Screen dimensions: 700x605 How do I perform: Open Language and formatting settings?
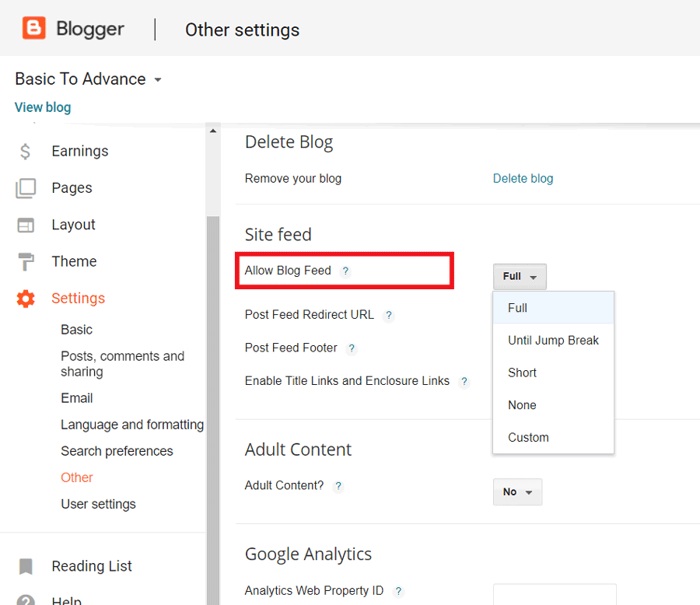pyautogui.click(x=132, y=425)
